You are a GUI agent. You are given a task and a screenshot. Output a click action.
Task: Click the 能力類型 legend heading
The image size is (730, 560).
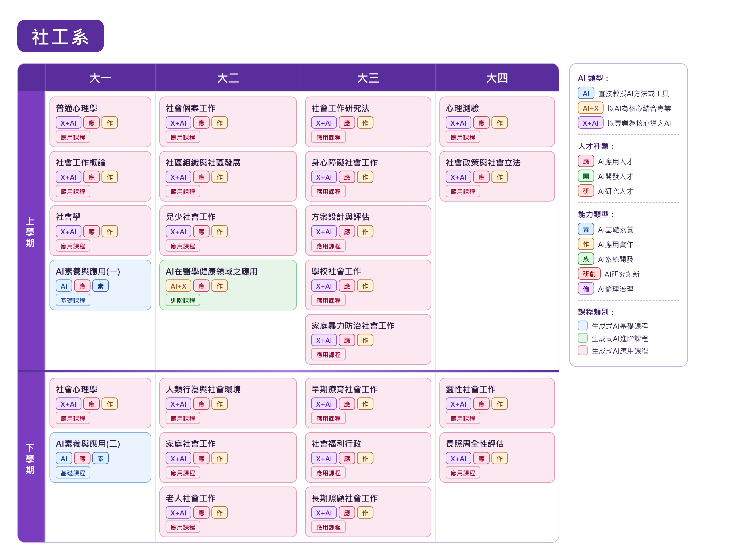[x=596, y=214]
